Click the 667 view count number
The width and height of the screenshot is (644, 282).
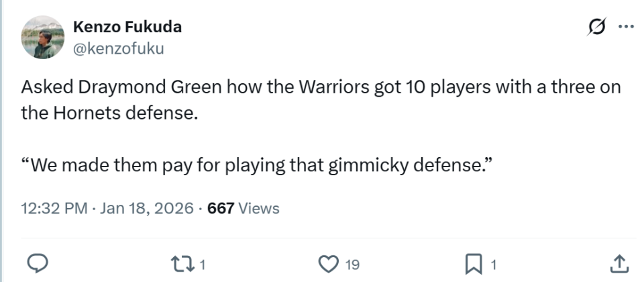tap(221, 208)
